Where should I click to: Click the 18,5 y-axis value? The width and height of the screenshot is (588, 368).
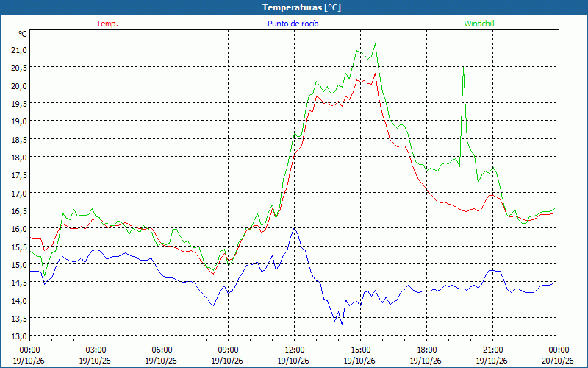[x=19, y=139]
